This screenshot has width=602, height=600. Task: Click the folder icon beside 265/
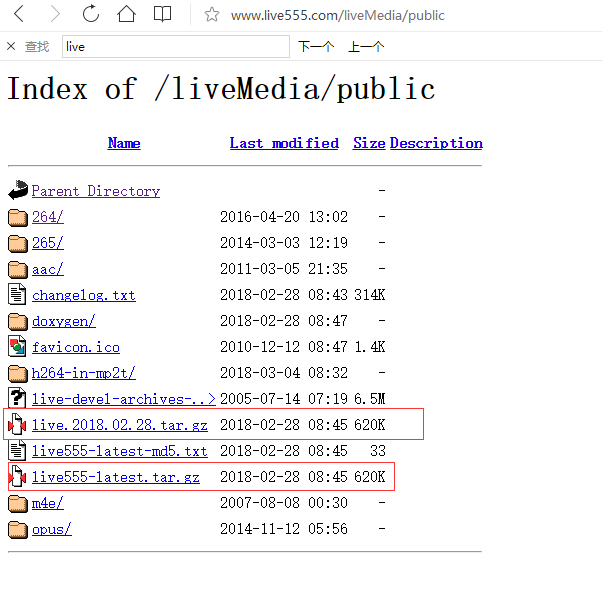pos(18,244)
